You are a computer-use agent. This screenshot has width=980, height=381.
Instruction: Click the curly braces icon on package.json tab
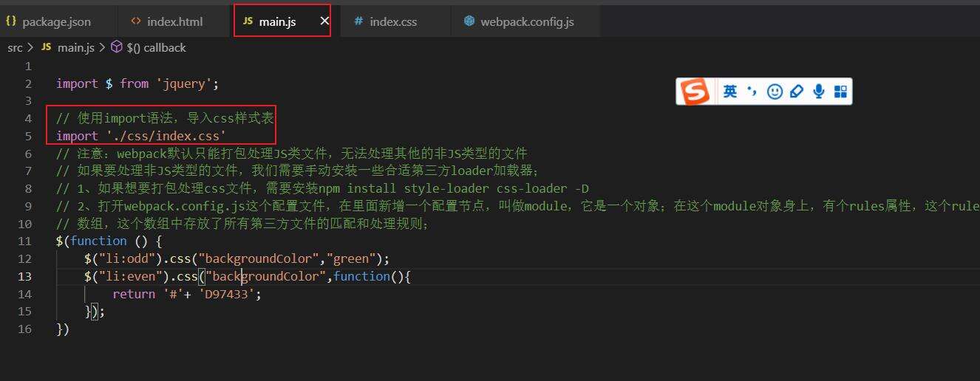[x=11, y=21]
